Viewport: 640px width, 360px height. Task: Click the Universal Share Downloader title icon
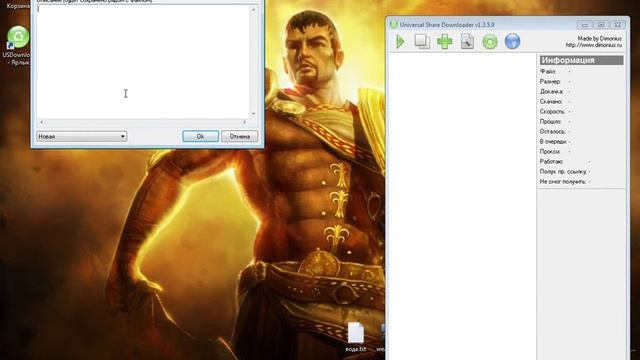(x=393, y=24)
